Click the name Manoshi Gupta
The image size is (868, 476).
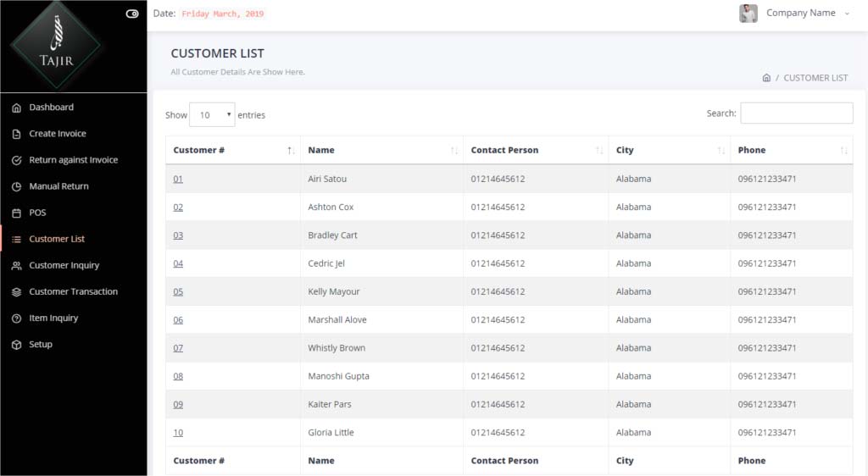coord(338,376)
